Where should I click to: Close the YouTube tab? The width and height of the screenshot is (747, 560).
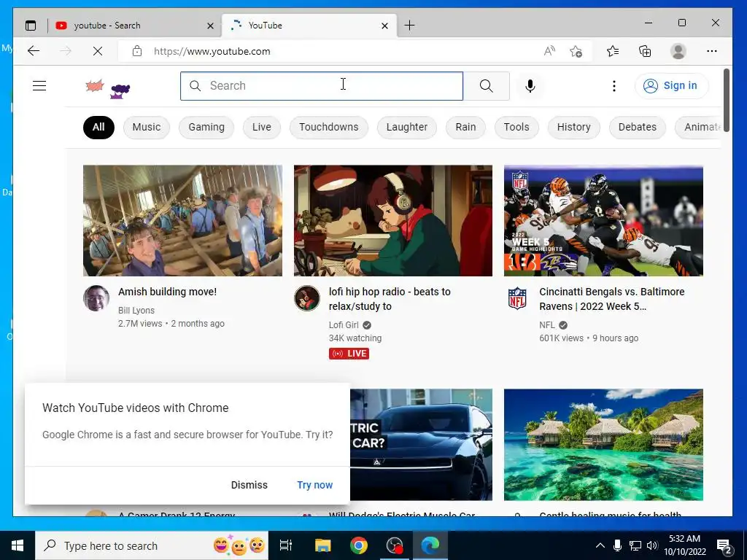coord(385,26)
